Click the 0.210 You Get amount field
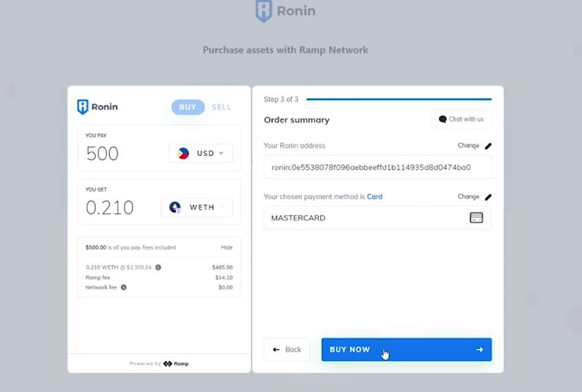582x392 pixels. pyautogui.click(x=109, y=208)
